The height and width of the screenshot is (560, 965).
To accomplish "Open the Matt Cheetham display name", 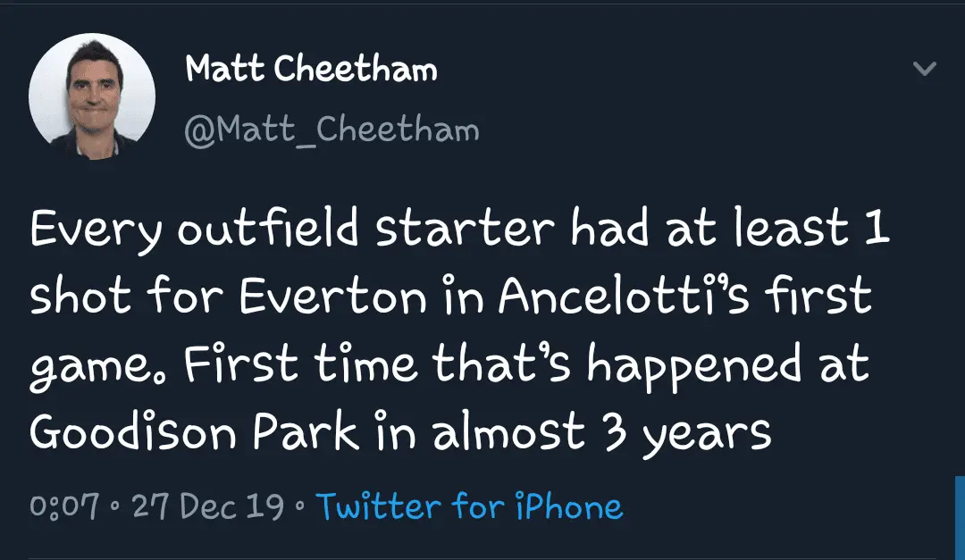I will tap(311, 69).
